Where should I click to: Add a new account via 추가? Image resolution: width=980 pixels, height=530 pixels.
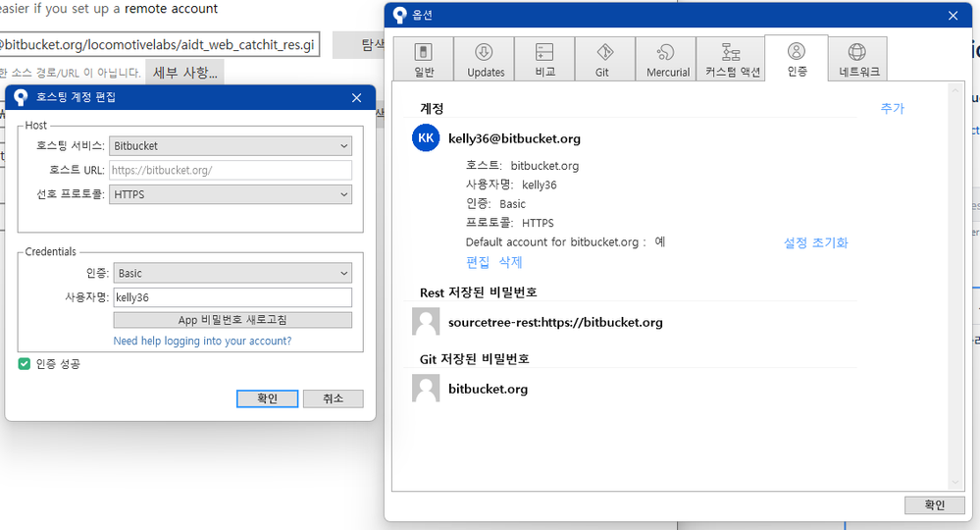click(892, 108)
